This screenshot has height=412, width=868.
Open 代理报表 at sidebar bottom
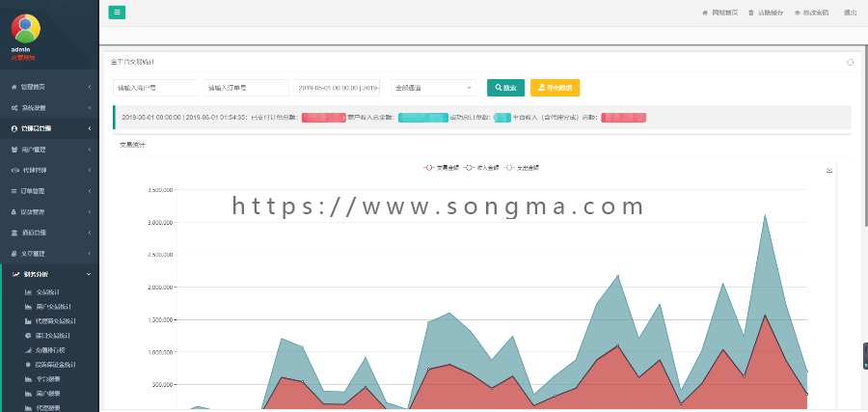[50, 408]
